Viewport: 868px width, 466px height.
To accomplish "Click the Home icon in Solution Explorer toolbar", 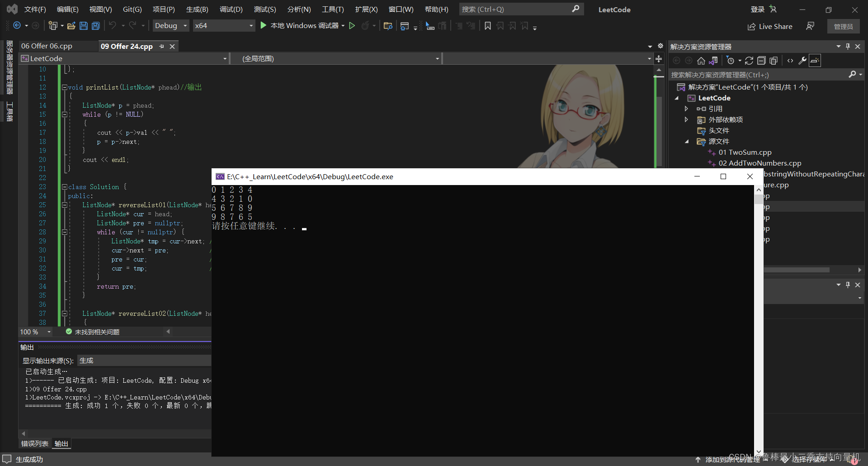I will [x=701, y=61].
